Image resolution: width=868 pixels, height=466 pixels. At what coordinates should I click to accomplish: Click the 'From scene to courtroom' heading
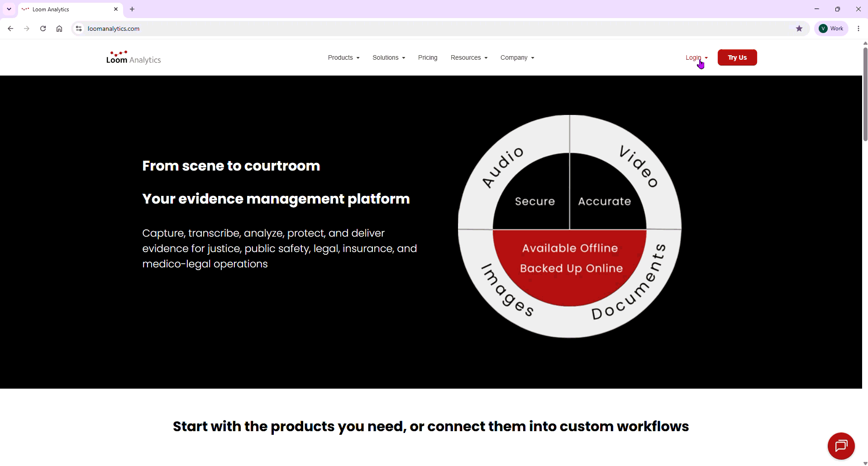231,166
